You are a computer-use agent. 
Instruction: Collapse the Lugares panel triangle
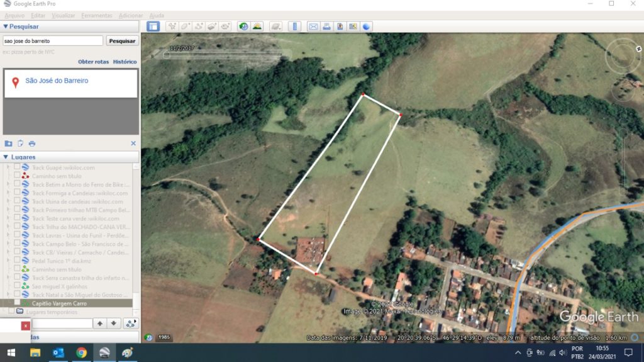click(x=5, y=157)
